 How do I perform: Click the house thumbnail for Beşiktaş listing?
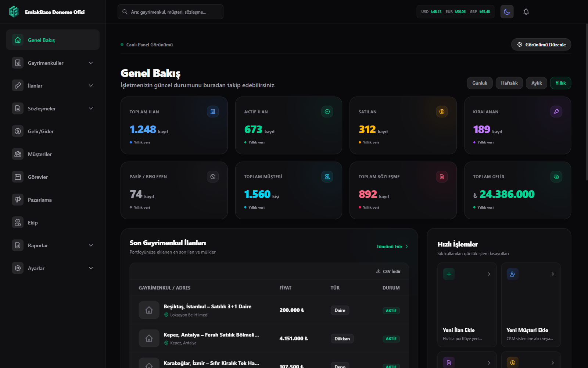point(149,310)
